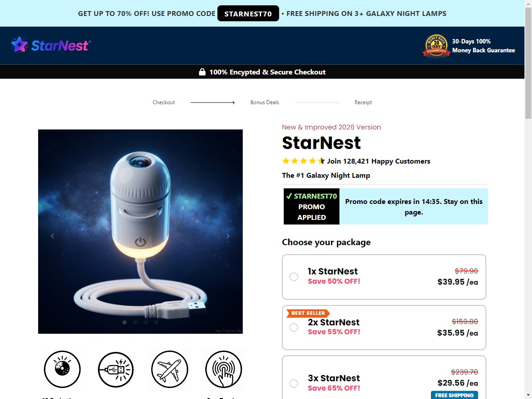This screenshot has height=399, width=532.
Task: Click the FREE SHIPPING badge
Action: click(454, 395)
